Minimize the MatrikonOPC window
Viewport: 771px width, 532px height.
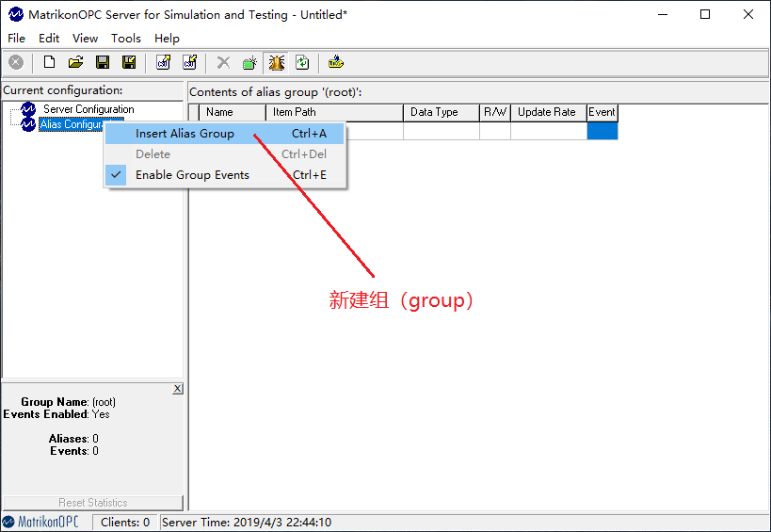(x=663, y=15)
